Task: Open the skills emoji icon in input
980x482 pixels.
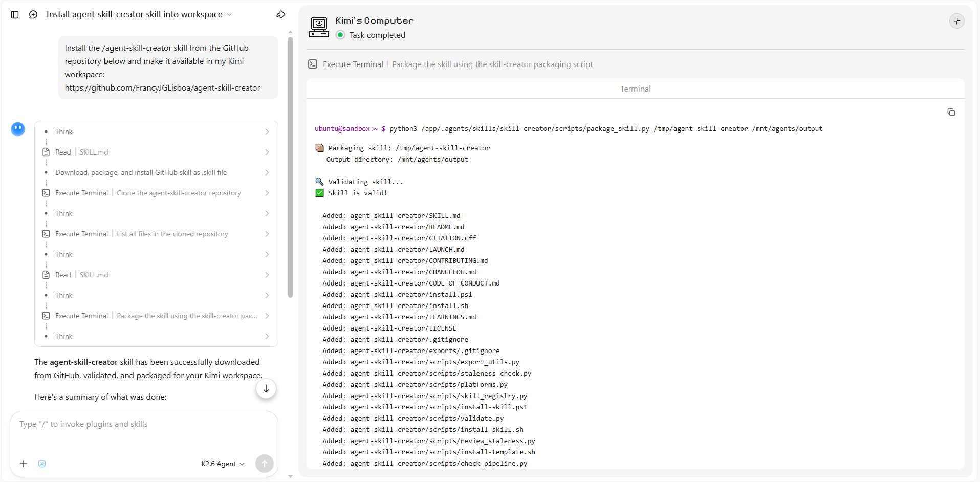Action: [42, 464]
